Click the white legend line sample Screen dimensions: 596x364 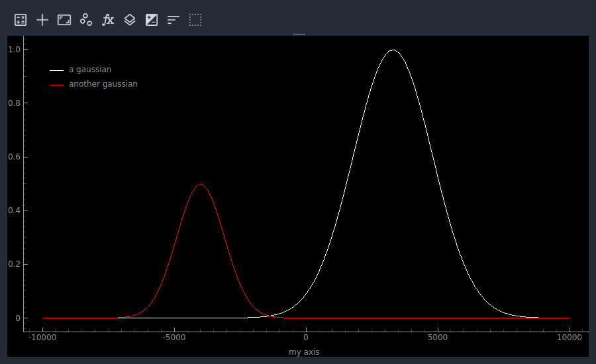[57, 70]
